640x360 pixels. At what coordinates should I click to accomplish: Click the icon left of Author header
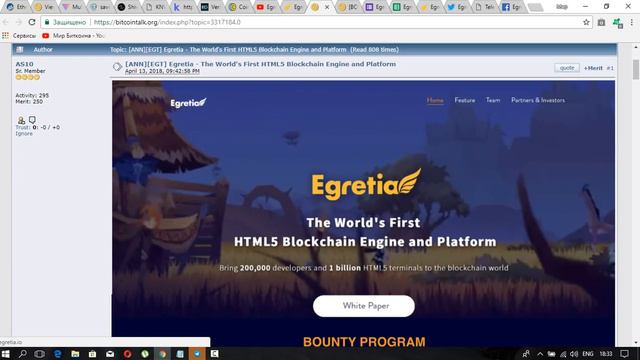[x=20, y=49]
